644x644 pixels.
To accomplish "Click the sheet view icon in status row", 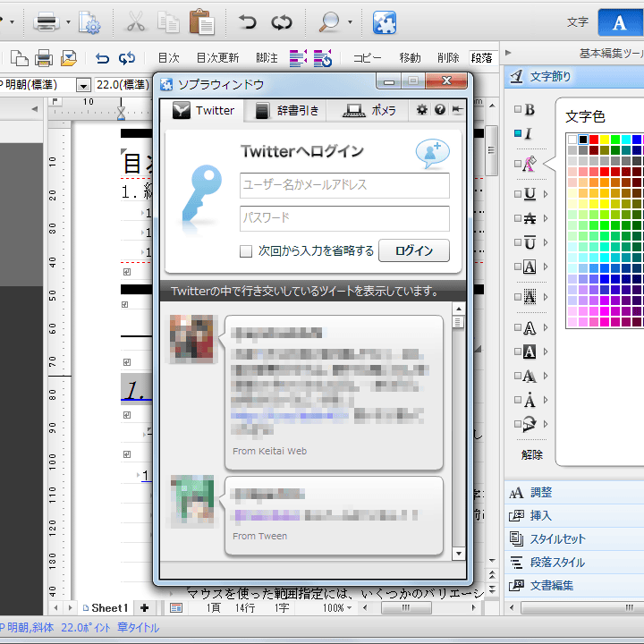I will pos(176,608).
